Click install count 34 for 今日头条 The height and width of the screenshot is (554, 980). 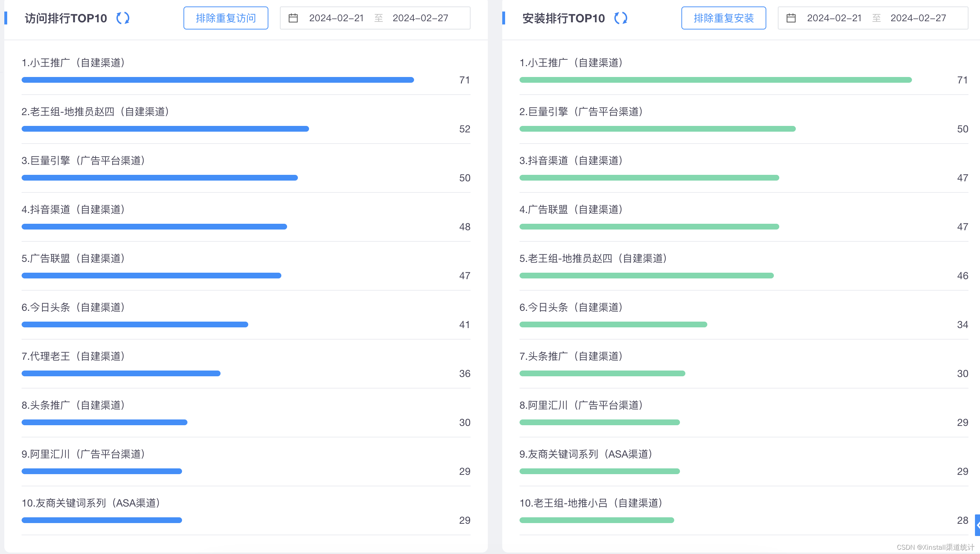tap(962, 324)
